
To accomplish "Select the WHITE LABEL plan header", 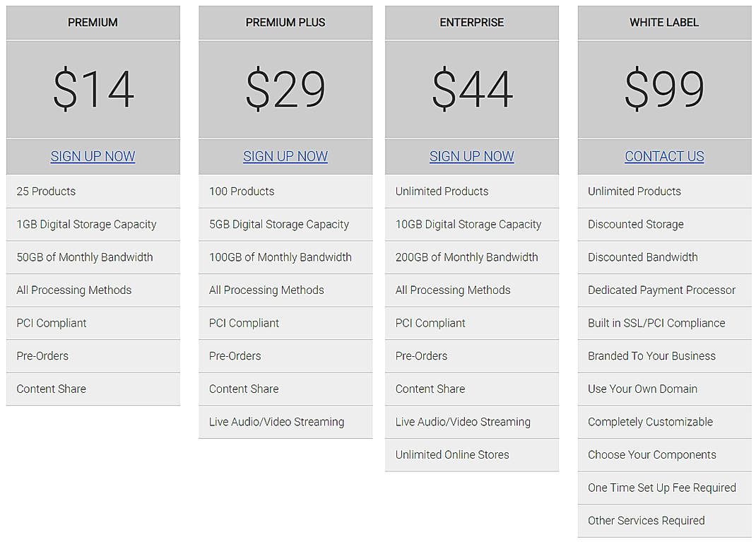I will click(x=663, y=22).
